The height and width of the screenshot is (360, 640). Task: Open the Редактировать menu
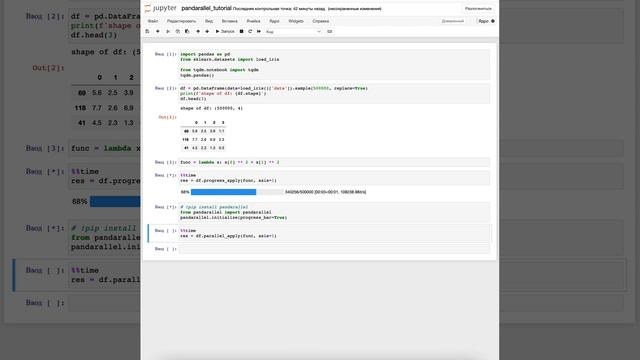pyautogui.click(x=181, y=21)
